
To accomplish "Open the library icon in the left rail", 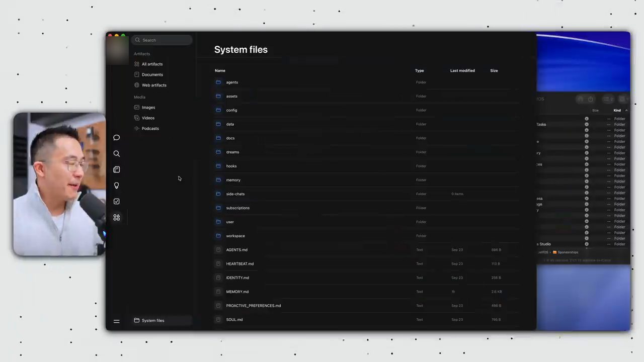I will point(117,169).
